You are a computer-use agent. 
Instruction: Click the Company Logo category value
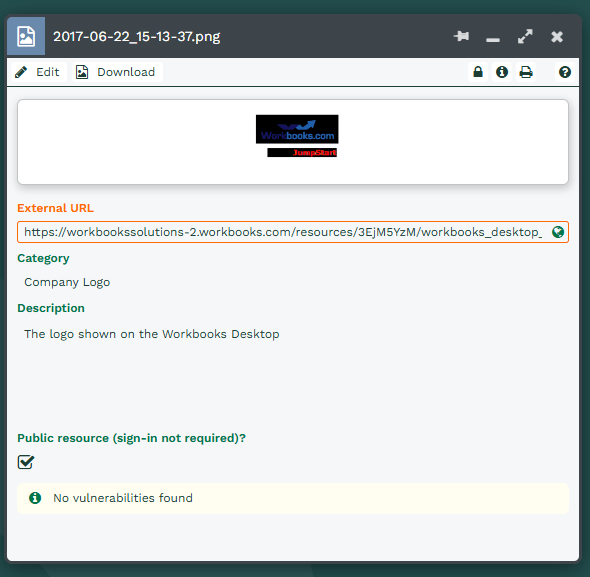coord(67,282)
